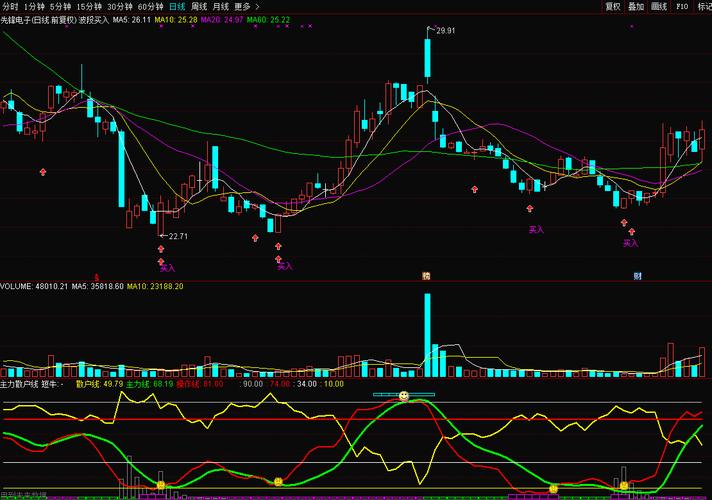Click the F10 company info button
This screenshot has width=712, height=500.
click(682, 6)
